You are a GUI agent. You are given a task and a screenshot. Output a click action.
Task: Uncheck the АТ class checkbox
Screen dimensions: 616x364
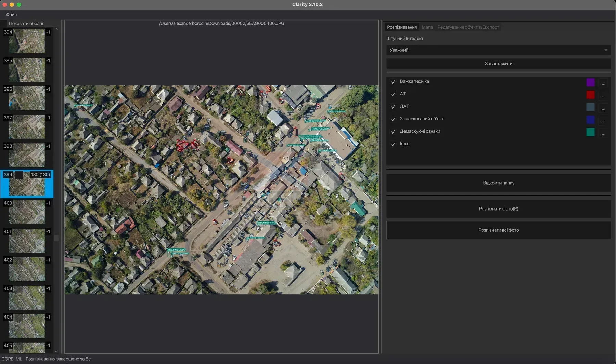pyautogui.click(x=393, y=94)
